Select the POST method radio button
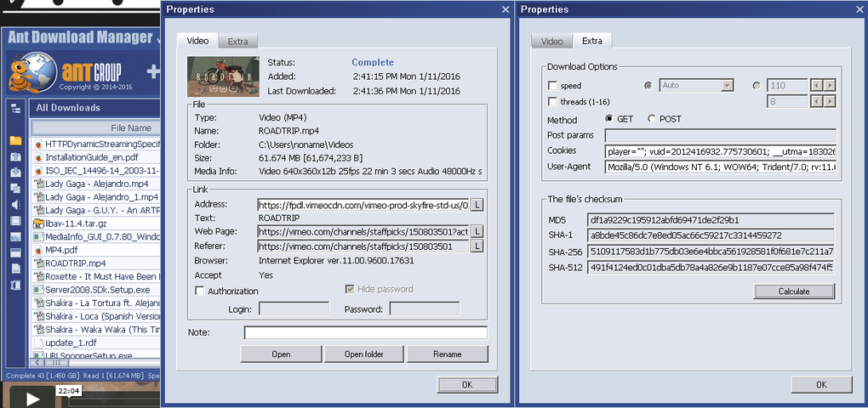Screen dimensions: 868x408 (x=652, y=119)
